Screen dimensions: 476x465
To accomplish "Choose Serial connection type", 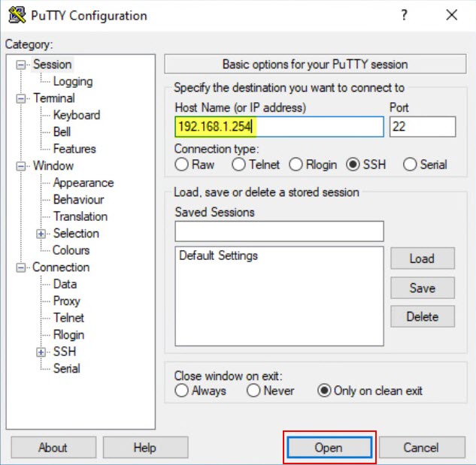I will coord(410,165).
